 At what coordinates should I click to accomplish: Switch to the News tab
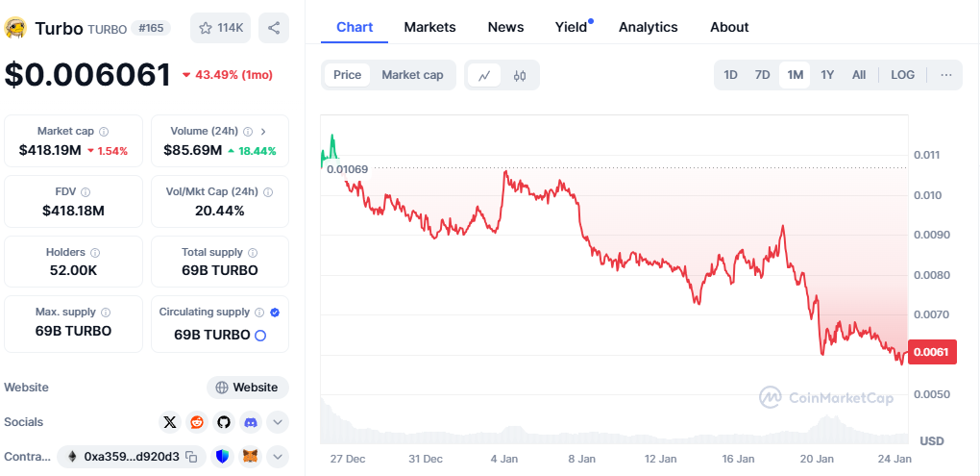pos(505,28)
